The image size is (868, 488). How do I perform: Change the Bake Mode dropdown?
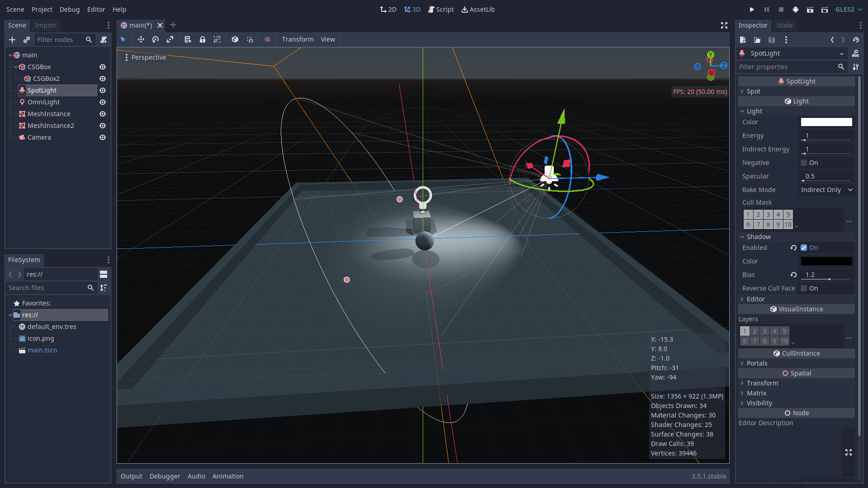pyautogui.click(x=826, y=190)
